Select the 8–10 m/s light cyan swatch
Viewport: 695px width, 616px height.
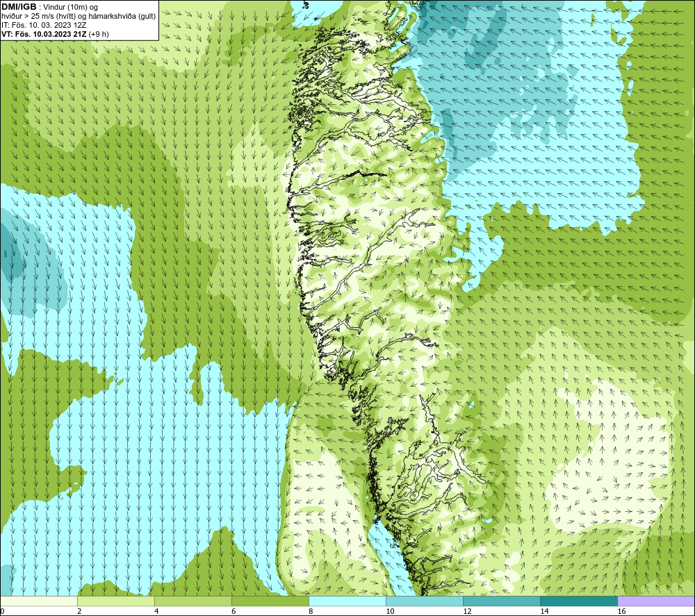tap(347, 601)
